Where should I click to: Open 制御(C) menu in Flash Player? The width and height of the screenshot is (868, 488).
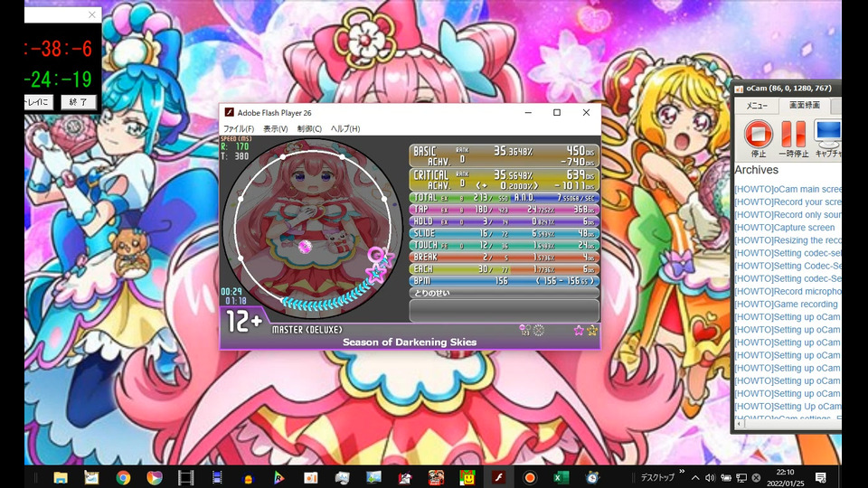(x=309, y=128)
